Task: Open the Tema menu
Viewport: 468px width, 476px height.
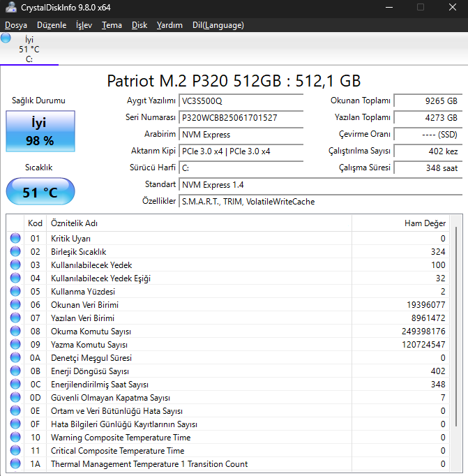Action: (112, 25)
